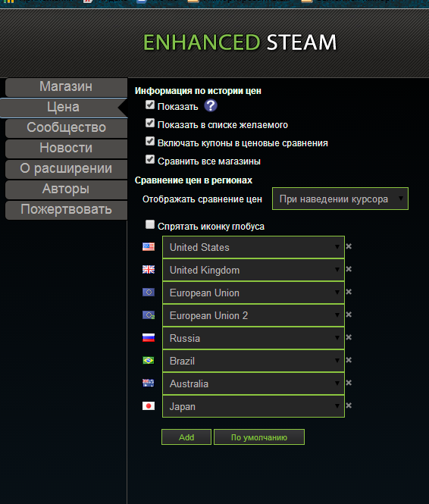Click the Brazil flag icon

[149, 360]
